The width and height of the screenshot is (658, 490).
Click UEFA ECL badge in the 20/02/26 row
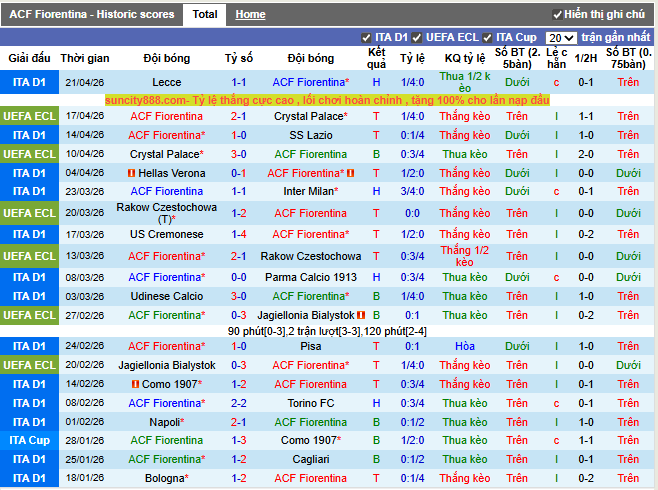click(28, 365)
